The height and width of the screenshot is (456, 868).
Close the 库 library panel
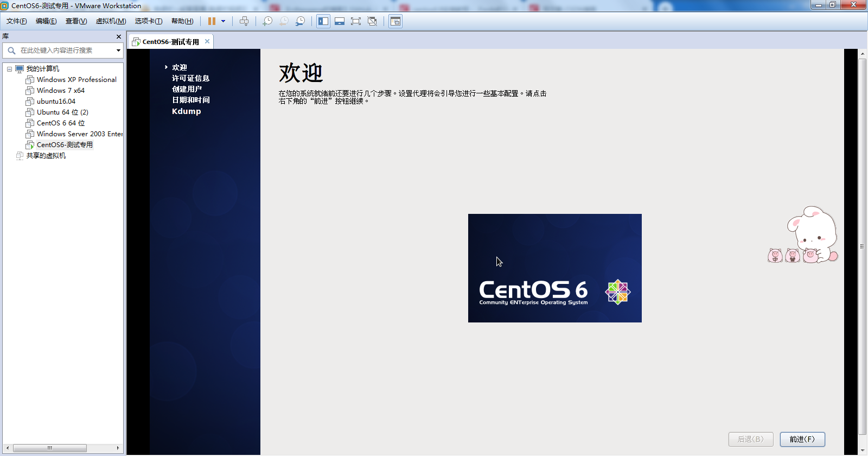coord(119,36)
